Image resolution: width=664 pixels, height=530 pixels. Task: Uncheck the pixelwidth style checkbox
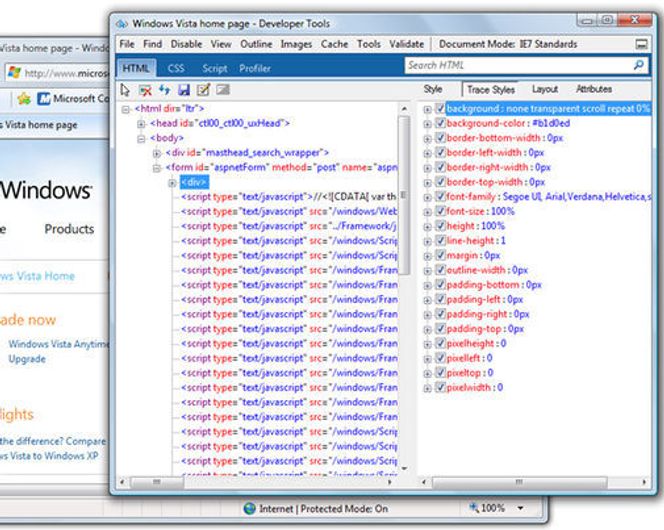tap(440, 387)
